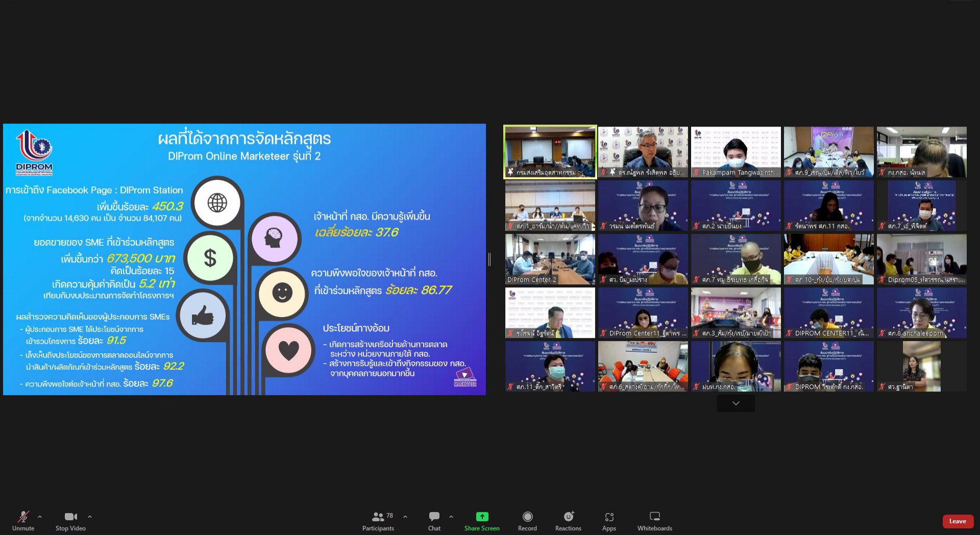
Task: Click slide title DIProm Online Marketeer รุ่นที่ 2
Action: 244,156
